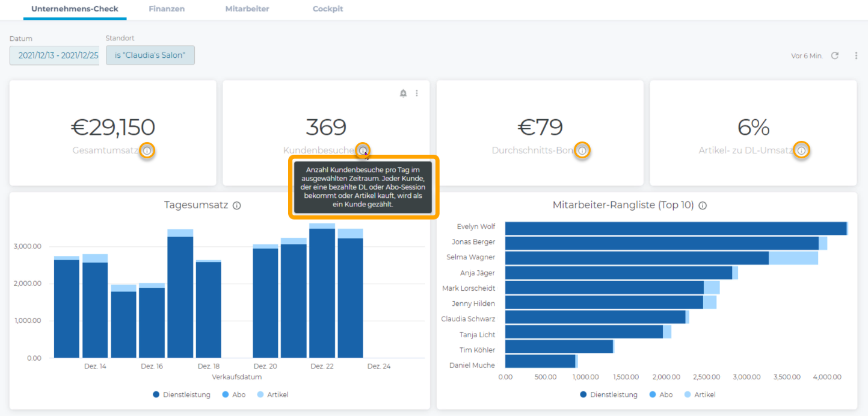Toggle Abo series in Tagesumsatz legend

tap(233, 395)
